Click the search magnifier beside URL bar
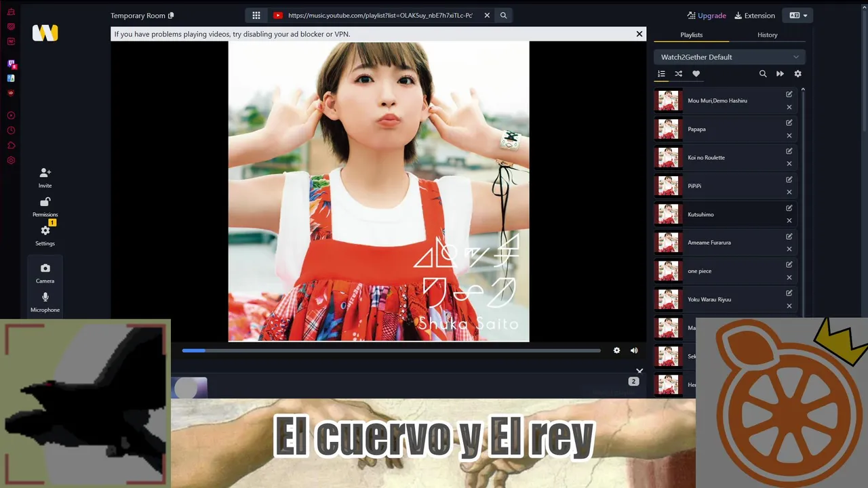Viewport: 868px width, 488px height. 503,16
